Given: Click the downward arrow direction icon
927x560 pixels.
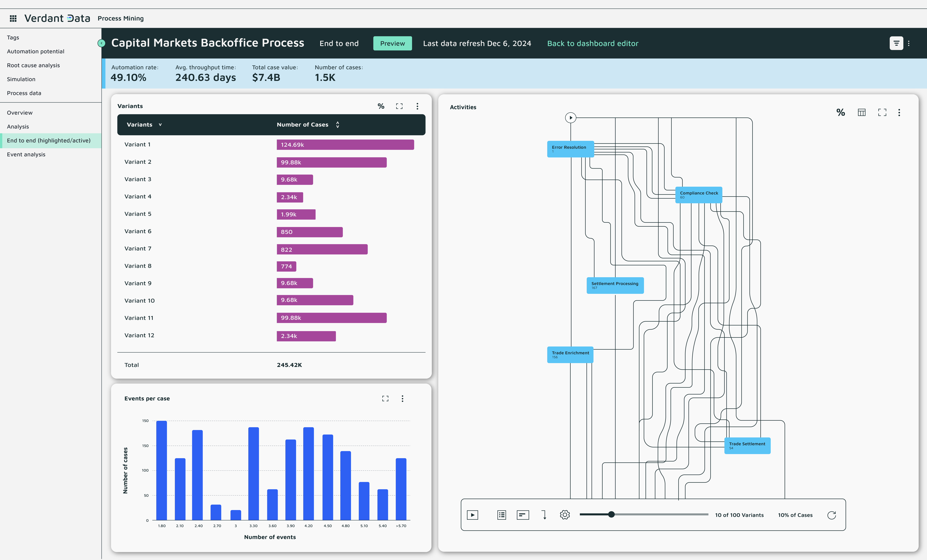Looking at the screenshot, I should [544, 515].
